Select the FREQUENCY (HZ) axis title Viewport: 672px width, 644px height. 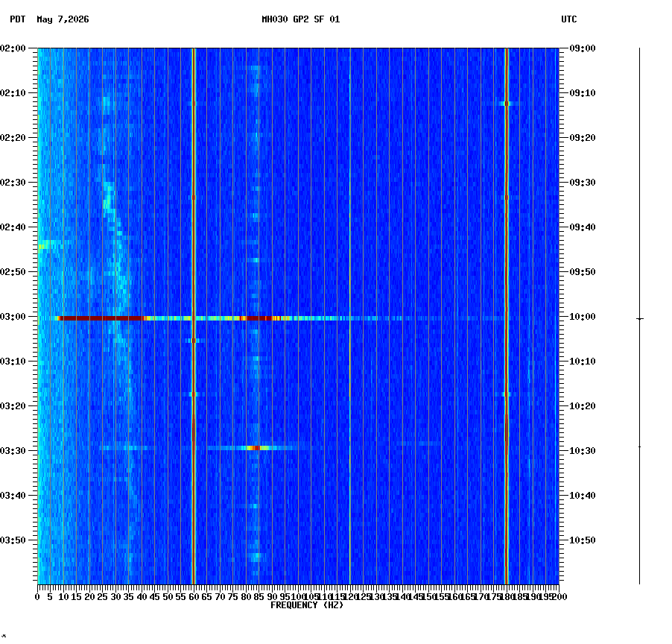tap(307, 605)
